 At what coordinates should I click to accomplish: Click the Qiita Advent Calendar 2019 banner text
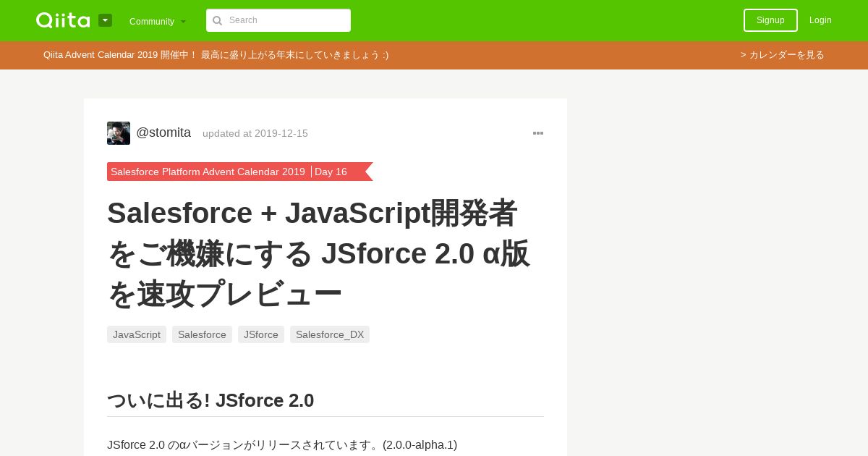tap(216, 55)
